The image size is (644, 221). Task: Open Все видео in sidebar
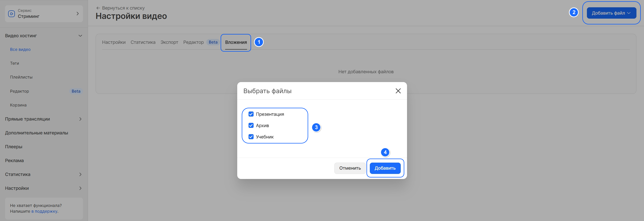tap(20, 50)
